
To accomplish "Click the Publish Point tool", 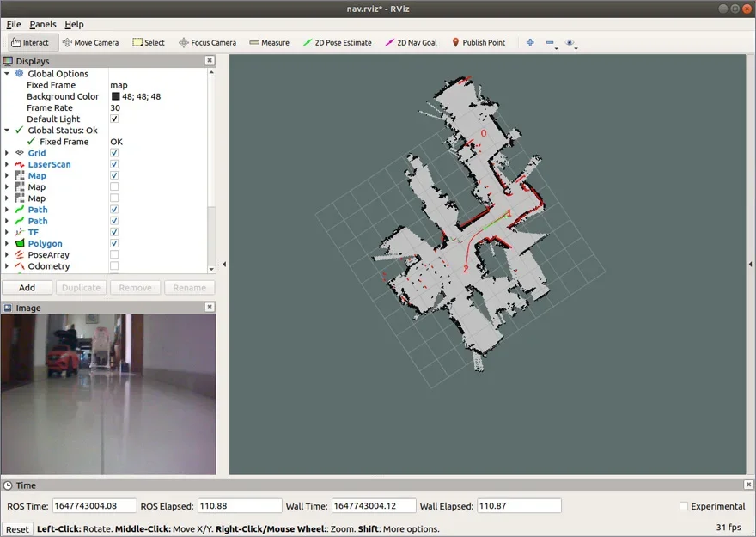I will 479,42.
